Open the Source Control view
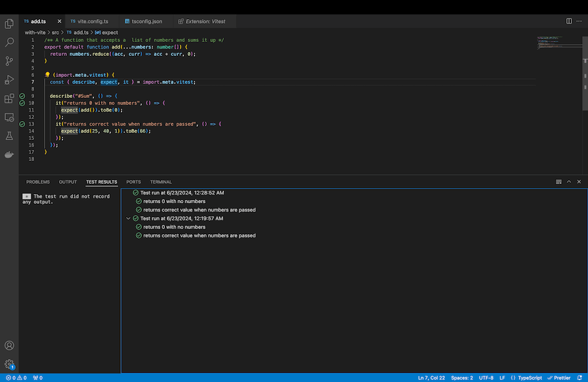The height and width of the screenshot is (382, 588). pyautogui.click(x=9, y=60)
